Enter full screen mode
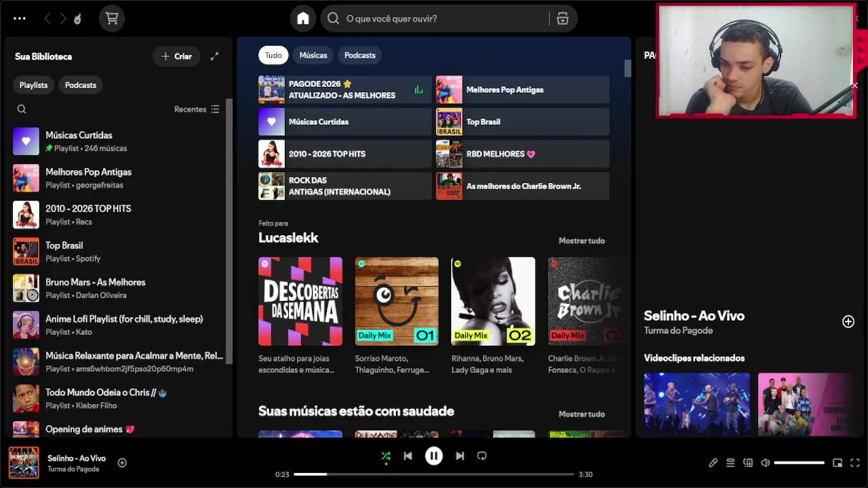This screenshot has width=868, height=488. 855,463
